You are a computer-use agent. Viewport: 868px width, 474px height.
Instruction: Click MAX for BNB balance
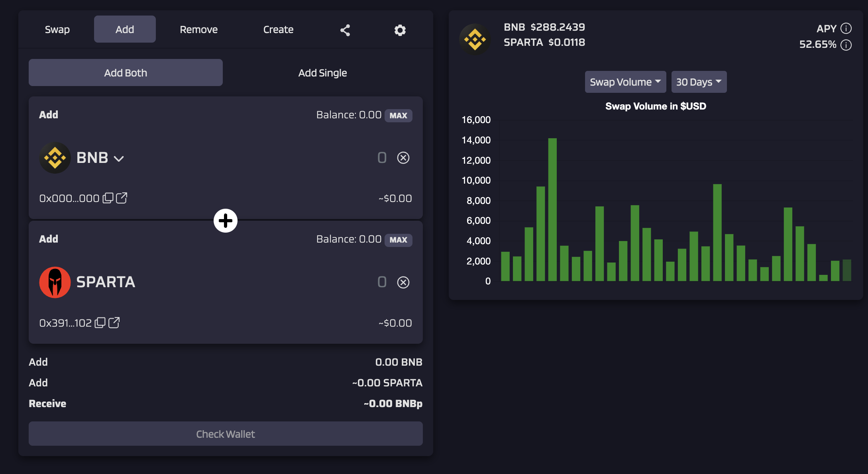399,116
